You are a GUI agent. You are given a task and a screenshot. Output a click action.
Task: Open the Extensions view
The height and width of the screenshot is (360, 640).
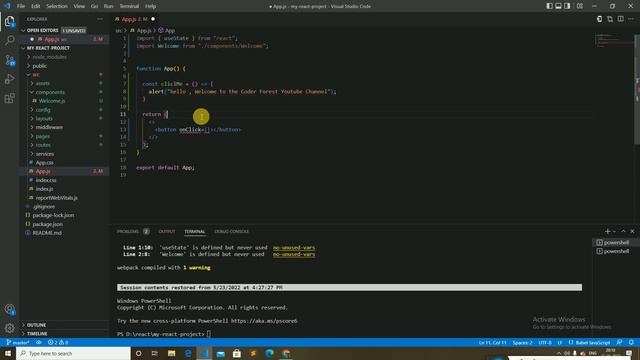(9, 98)
